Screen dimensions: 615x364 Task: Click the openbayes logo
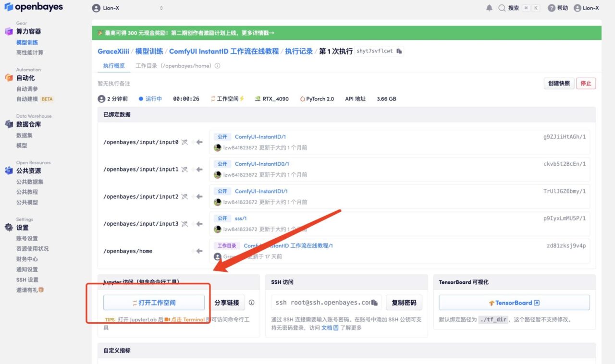(x=34, y=7)
